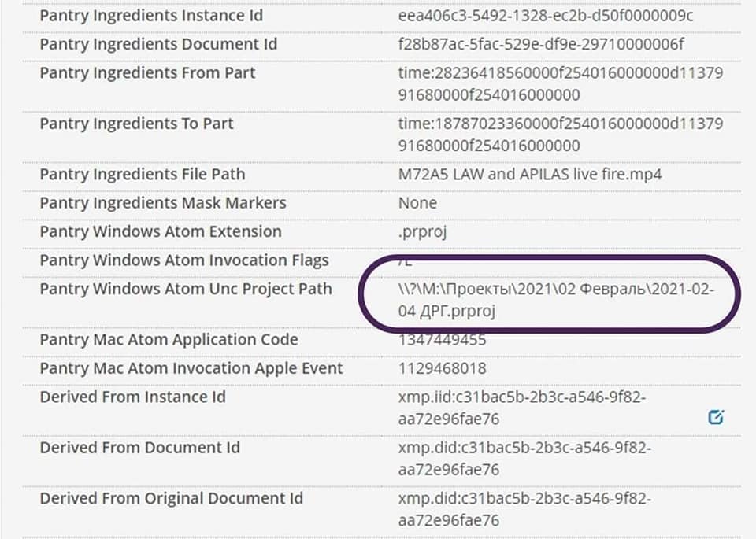The width and height of the screenshot is (756, 539).
Task: Click the Mask Markers value None
Action: coord(417,203)
